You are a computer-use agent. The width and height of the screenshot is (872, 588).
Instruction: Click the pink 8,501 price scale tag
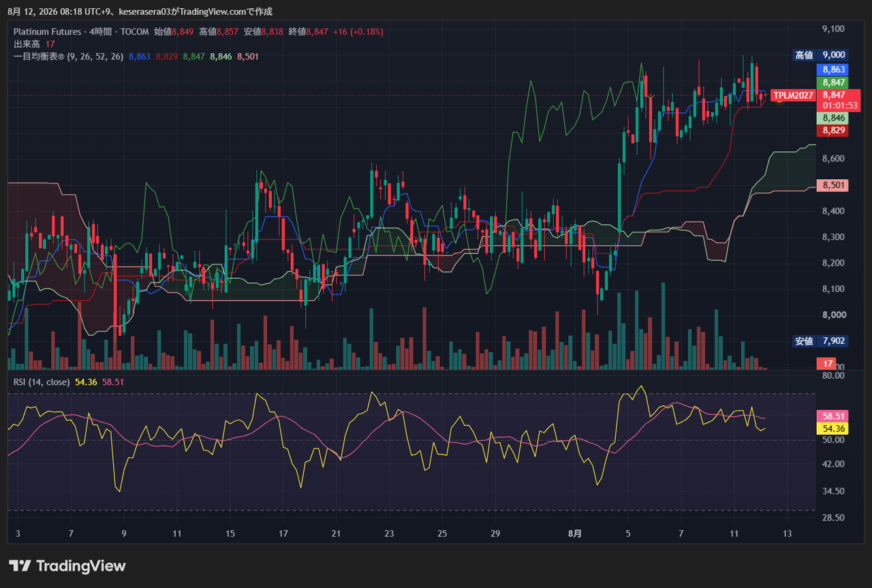pyautogui.click(x=832, y=185)
